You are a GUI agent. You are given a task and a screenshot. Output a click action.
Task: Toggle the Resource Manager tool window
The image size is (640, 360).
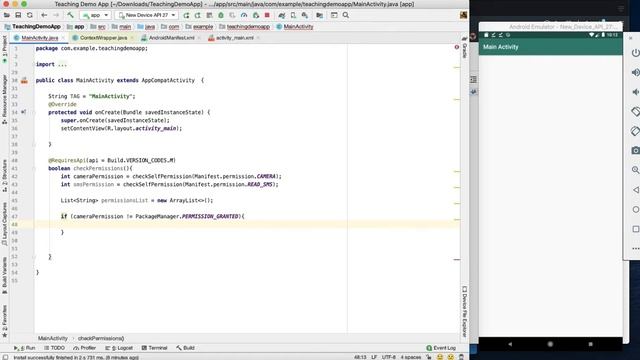click(4, 99)
